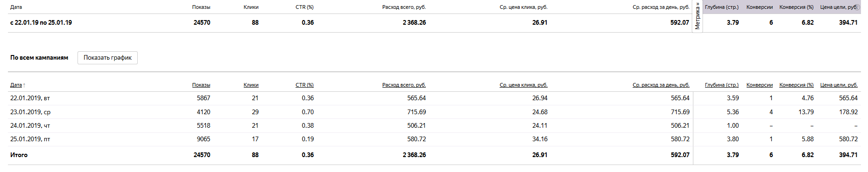868x172 pixels.
Task: Click the help icon beside top Цена цели
Action: pos(857,7)
